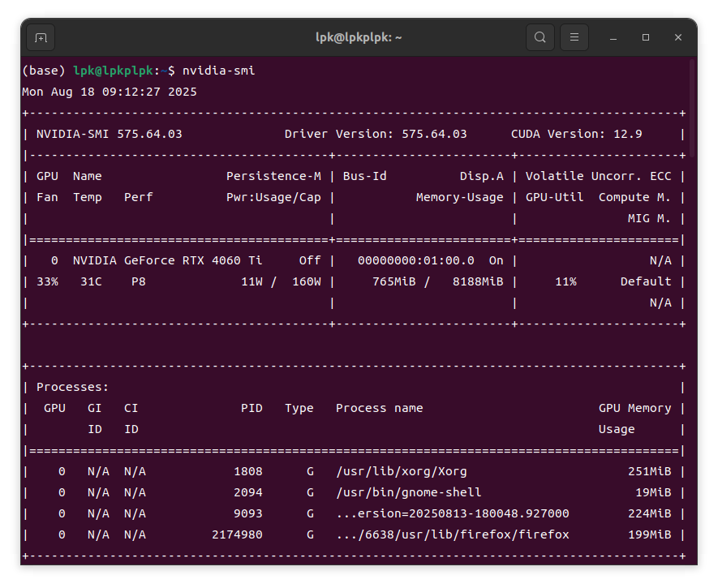Maximize the terminal window

pyautogui.click(x=646, y=37)
